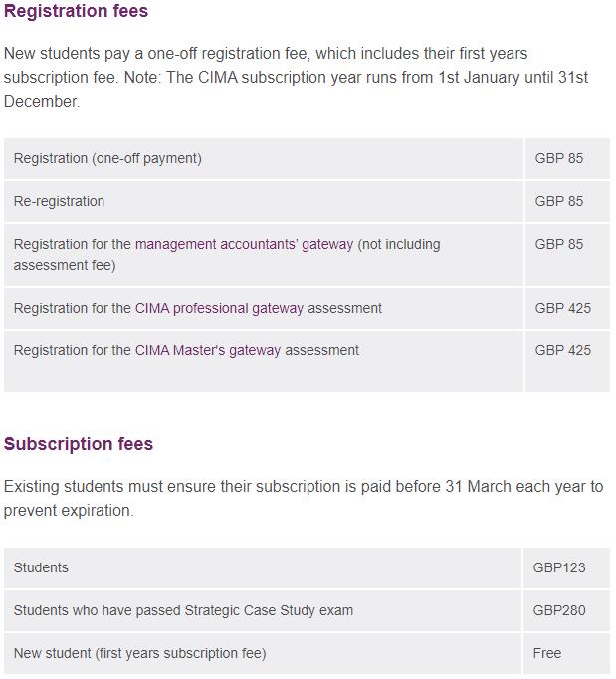Click the "Subscription fees" heading

point(79,444)
